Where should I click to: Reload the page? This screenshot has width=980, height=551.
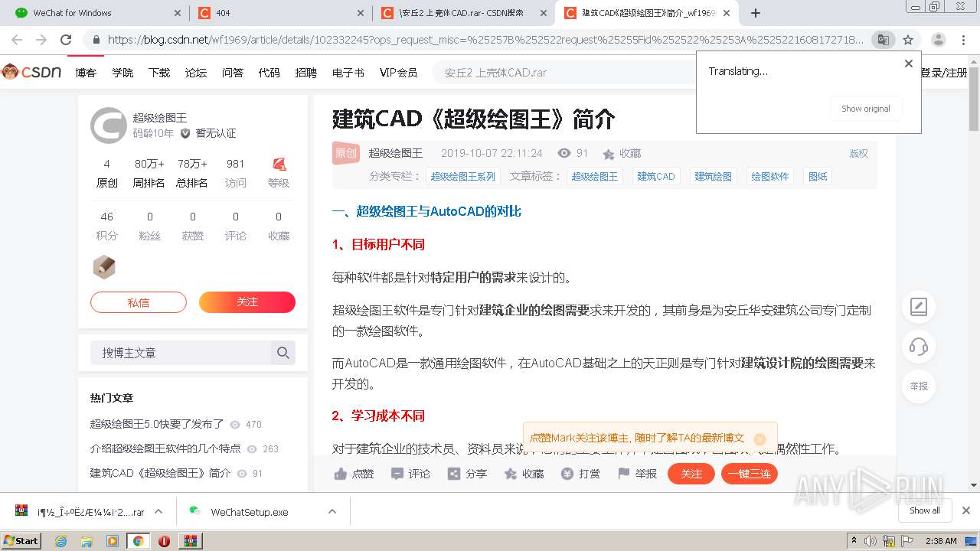(66, 40)
